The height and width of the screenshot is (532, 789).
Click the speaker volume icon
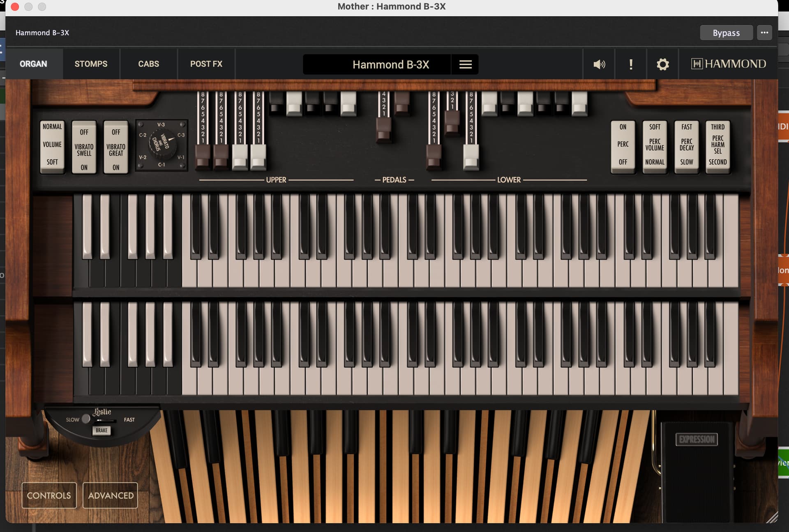point(599,64)
